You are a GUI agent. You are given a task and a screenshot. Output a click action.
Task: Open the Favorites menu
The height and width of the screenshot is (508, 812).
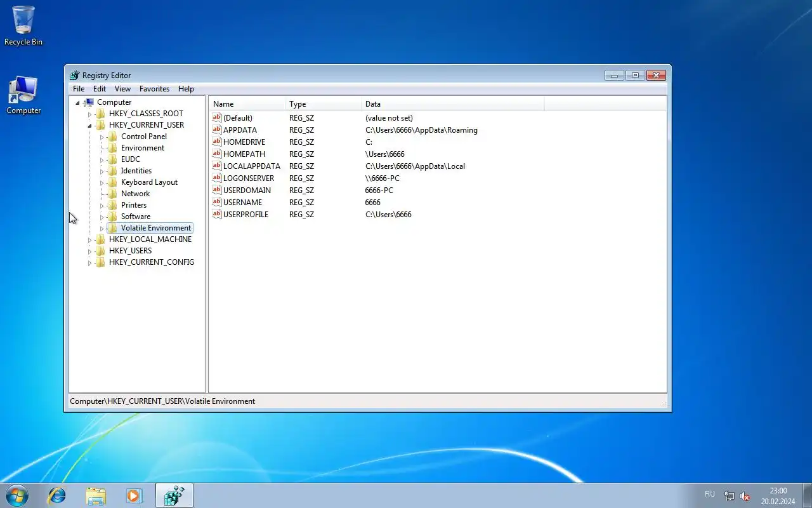[154, 89]
